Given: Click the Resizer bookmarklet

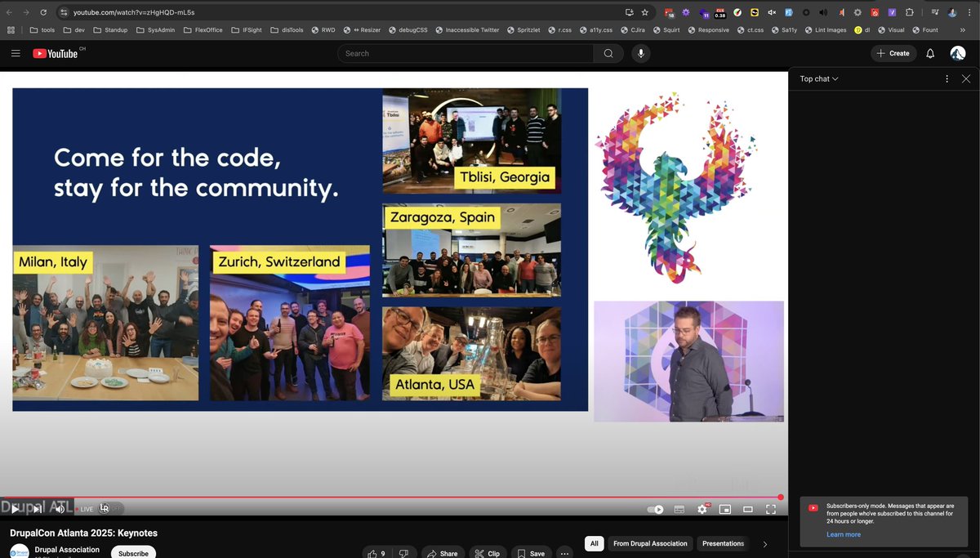Looking at the screenshot, I should tap(362, 30).
